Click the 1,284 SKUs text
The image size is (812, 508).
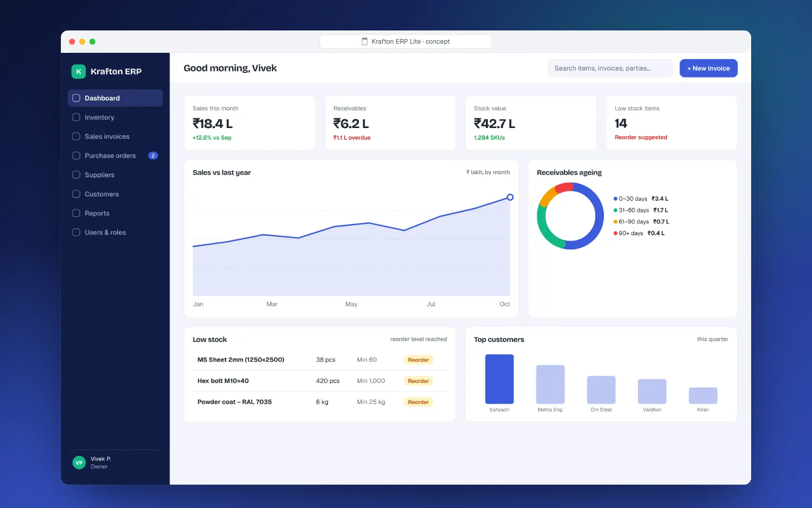(x=489, y=138)
